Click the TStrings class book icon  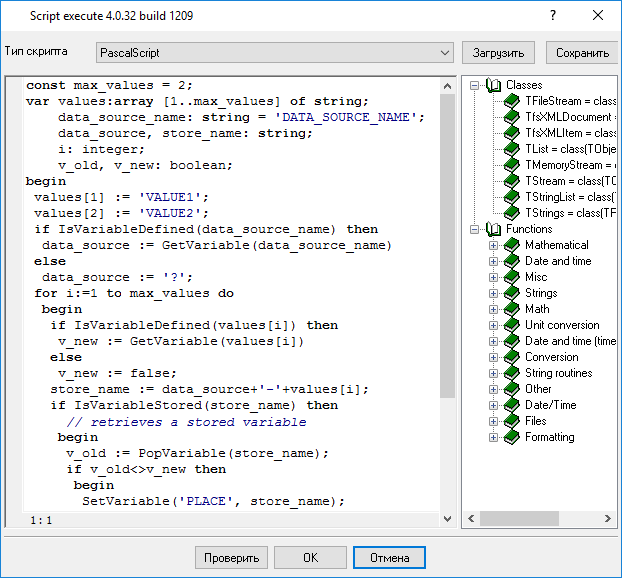tap(511, 213)
